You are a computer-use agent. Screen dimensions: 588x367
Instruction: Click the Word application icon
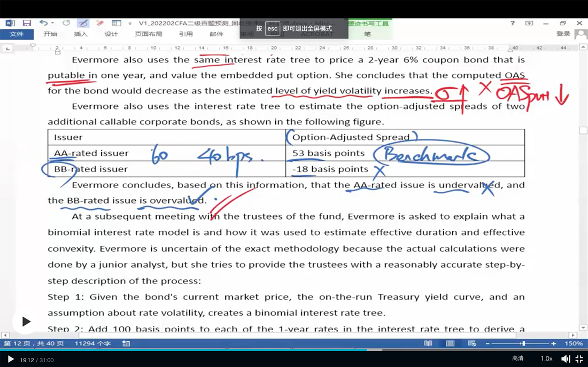10,24
